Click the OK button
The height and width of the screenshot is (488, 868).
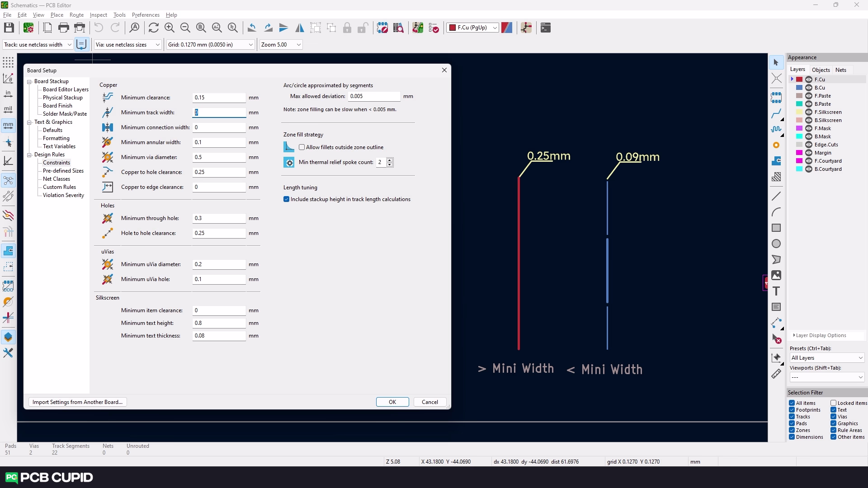point(392,402)
